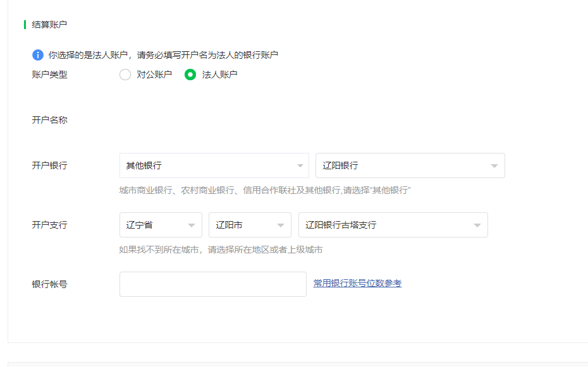
Task: Click the blue info icon beside the notice
Action: click(37, 55)
